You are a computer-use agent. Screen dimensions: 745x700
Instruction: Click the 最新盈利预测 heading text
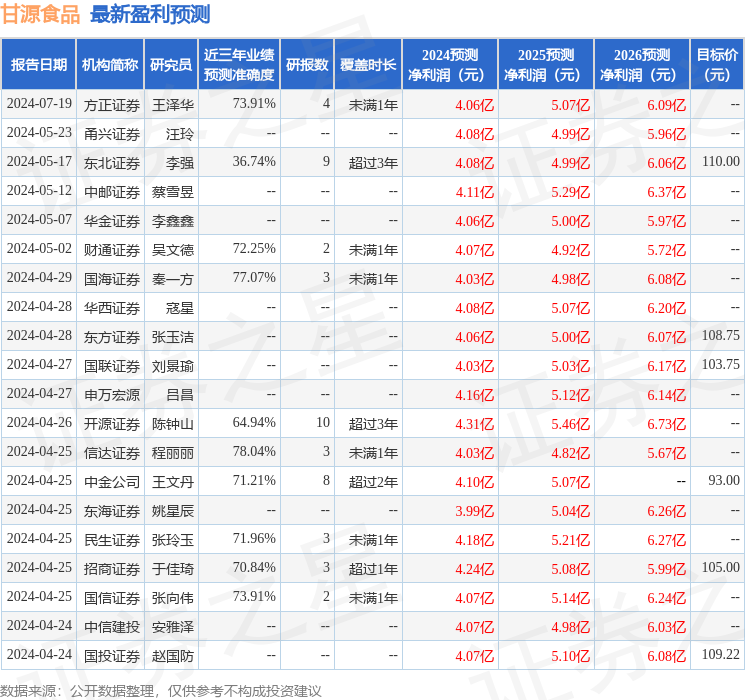pyautogui.click(x=150, y=14)
